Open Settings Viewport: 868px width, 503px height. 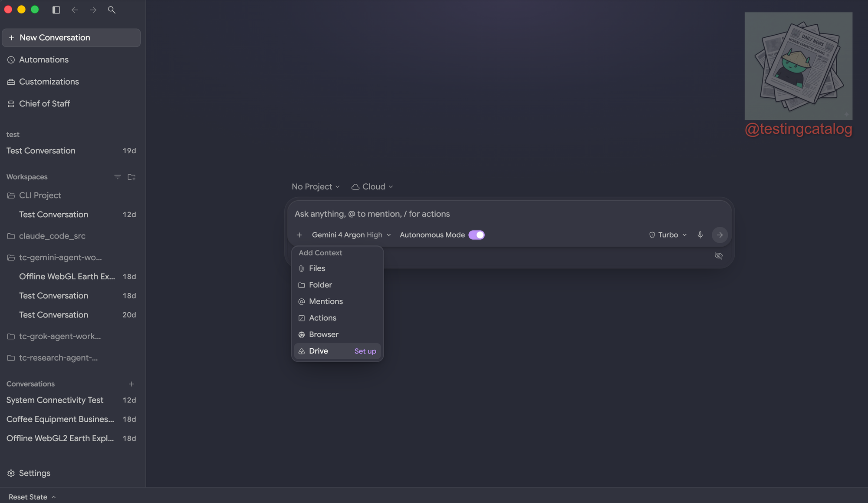tap(29, 473)
